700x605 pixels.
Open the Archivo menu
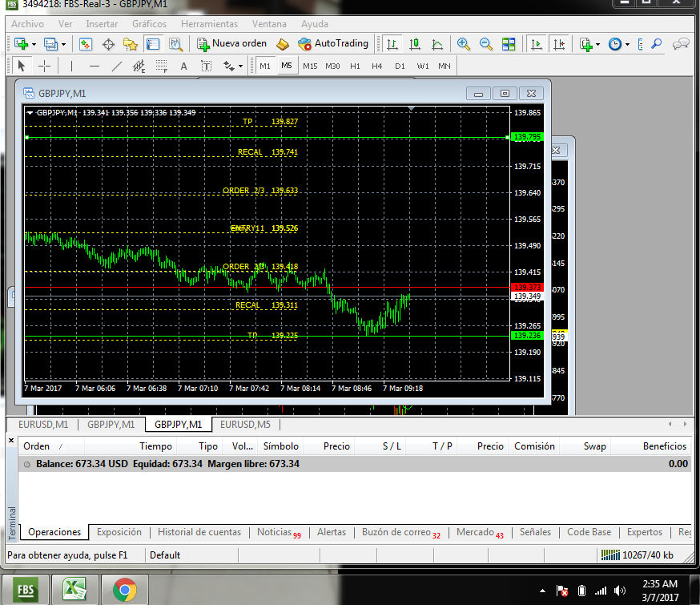coord(28,24)
